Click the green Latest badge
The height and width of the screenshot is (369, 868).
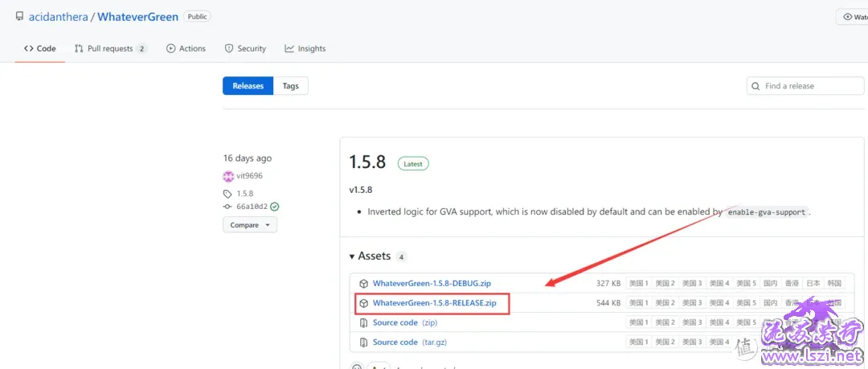coord(413,164)
